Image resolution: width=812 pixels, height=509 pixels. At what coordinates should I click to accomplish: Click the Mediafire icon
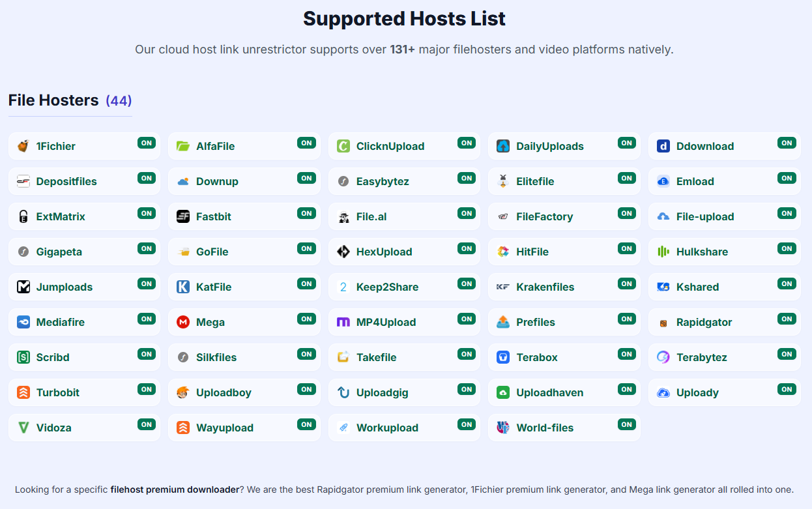click(23, 322)
